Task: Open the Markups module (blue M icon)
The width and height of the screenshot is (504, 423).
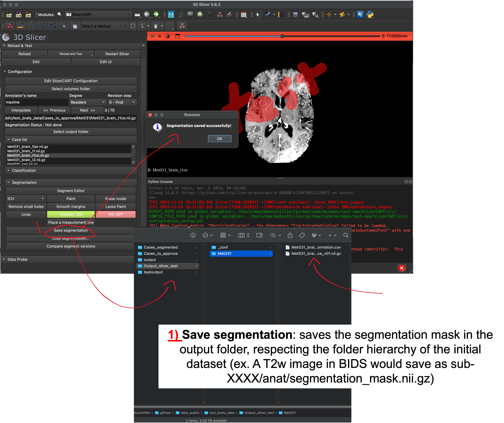Action: coord(171,15)
